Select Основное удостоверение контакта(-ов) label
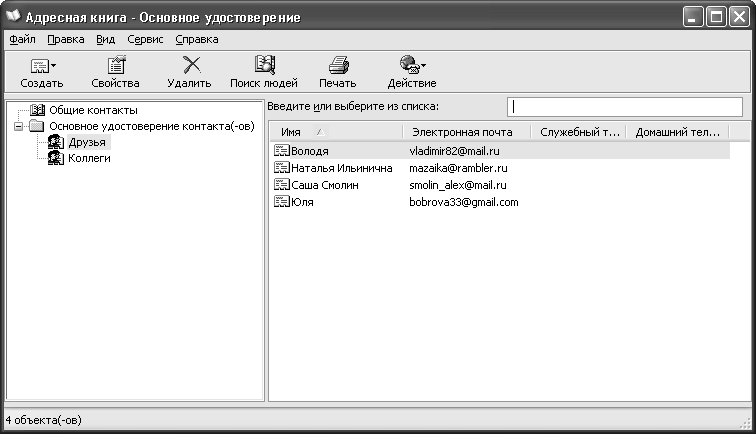Screen dimensions: 756x434 click(x=152, y=126)
